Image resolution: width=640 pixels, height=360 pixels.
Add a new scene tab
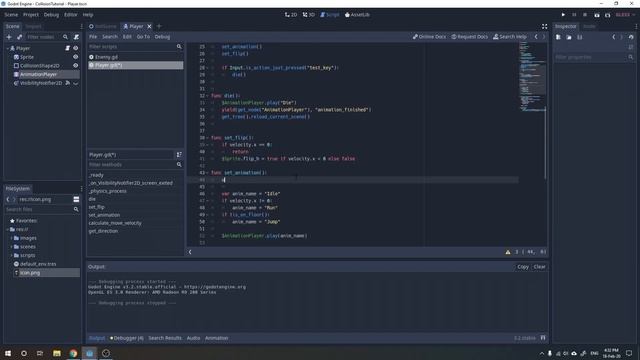[x=159, y=26]
